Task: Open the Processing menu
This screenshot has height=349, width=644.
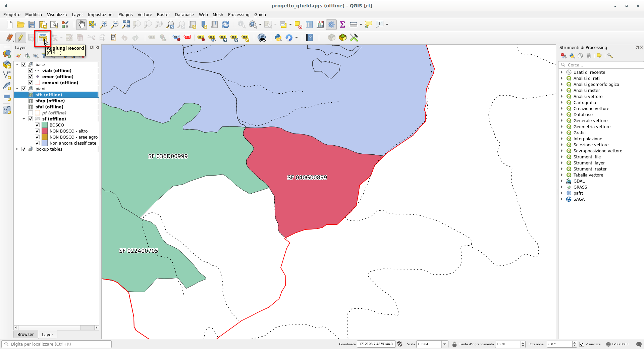Action: (x=238, y=15)
